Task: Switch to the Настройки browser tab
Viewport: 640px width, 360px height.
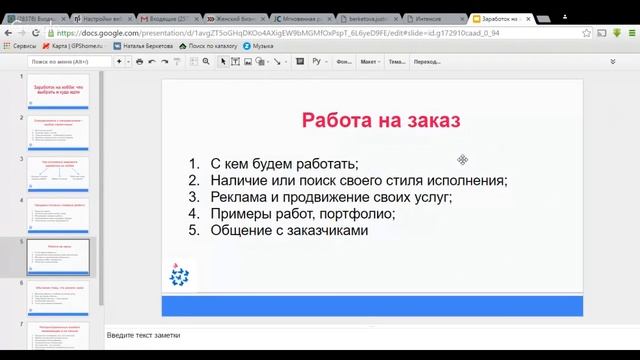Action: (x=103, y=19)
